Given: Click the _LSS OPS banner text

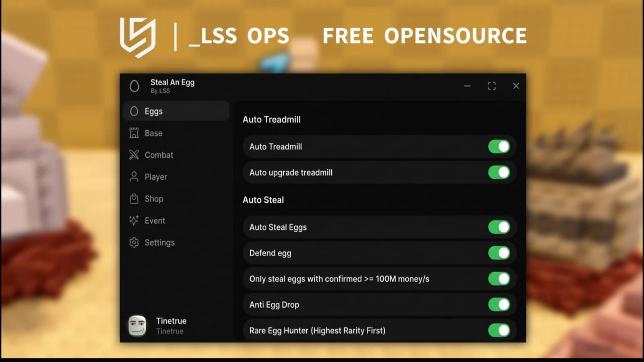Looking at the screenshot, I should click(x=239, y=36).
